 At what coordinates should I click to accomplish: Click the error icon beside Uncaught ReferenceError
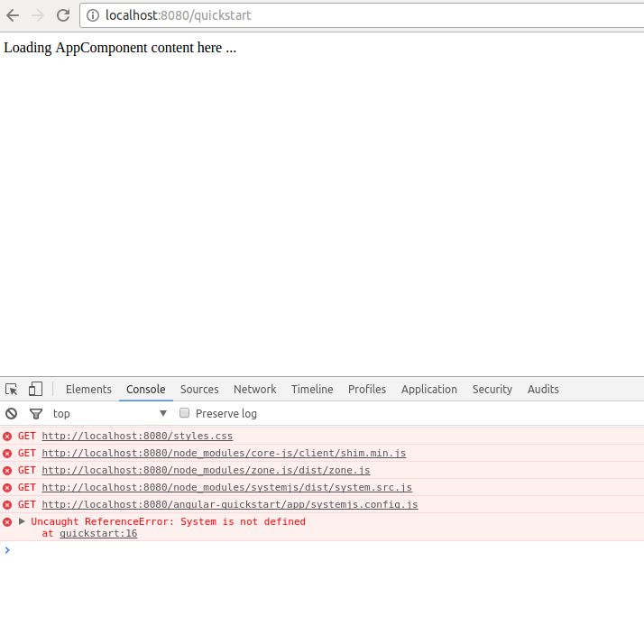pyautogui.click(x=7, y=522)
